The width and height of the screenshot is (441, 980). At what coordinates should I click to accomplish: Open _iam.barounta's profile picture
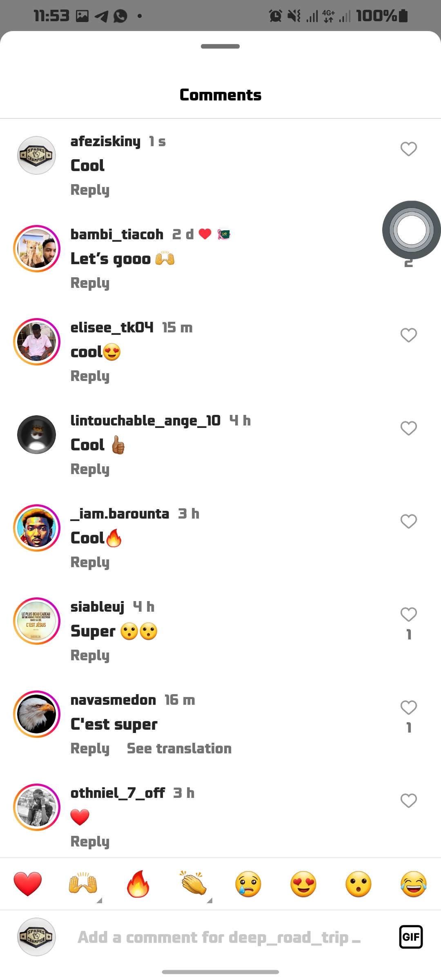(37, 528)
